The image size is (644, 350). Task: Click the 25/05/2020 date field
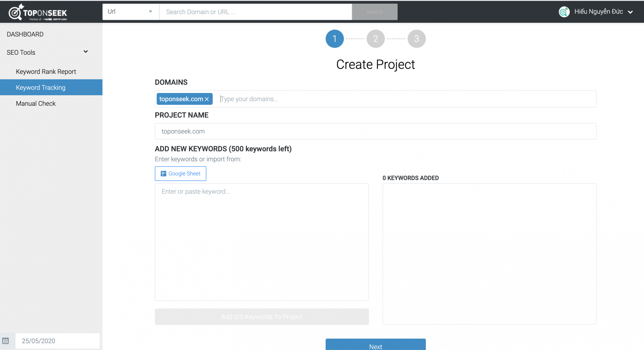click(57, 341)
